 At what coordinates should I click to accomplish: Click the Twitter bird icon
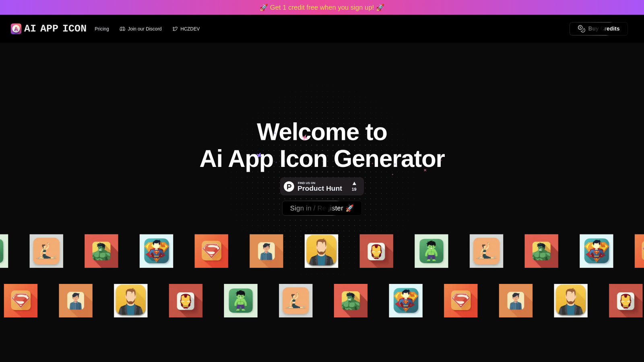(175, 29)
